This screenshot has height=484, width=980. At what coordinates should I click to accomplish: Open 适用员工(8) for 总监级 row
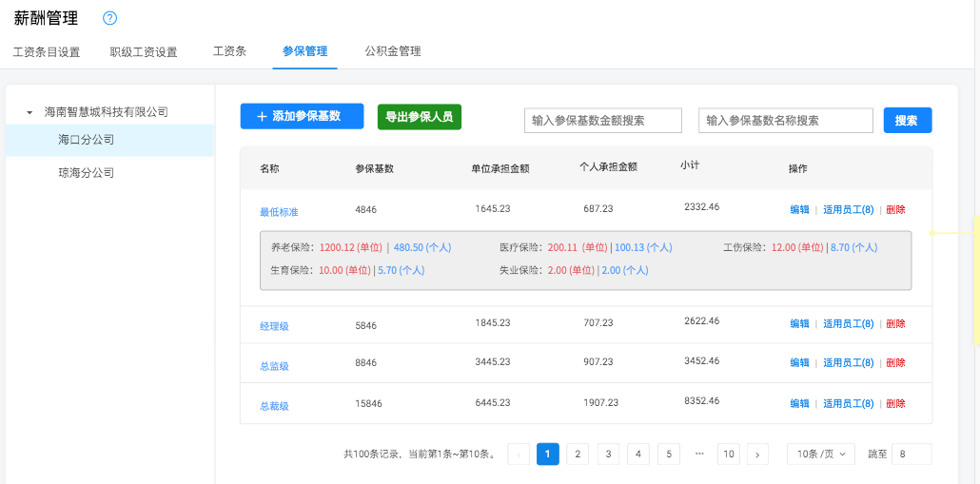(848, 363)
